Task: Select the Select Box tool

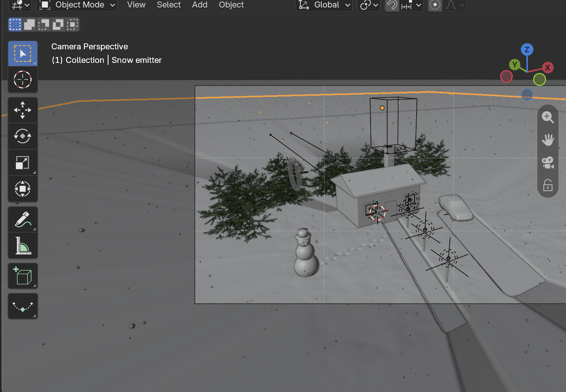Action: [23, 54]
